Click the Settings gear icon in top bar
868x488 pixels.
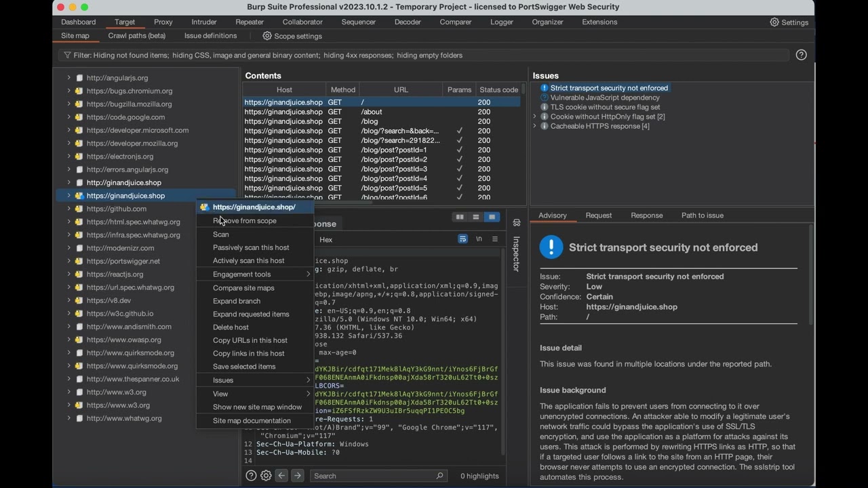click(x=774, y=22)
